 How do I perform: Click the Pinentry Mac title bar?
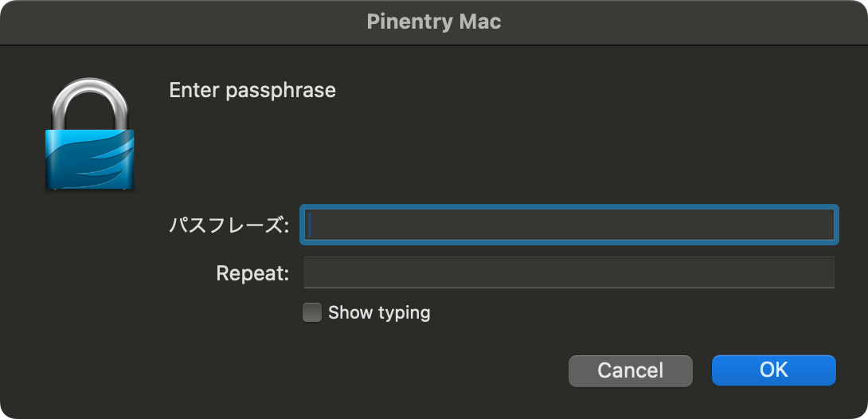click(434, 22)
